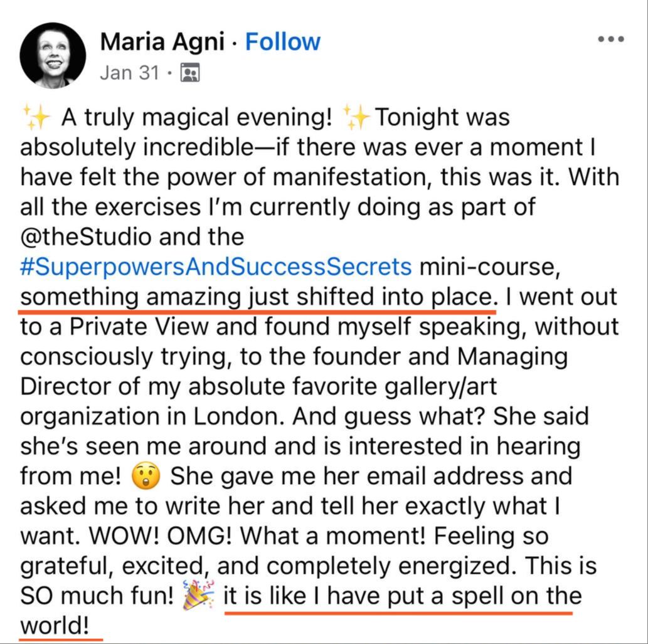
Task: Click the astonished face emoji
Action: pos(146,477)
